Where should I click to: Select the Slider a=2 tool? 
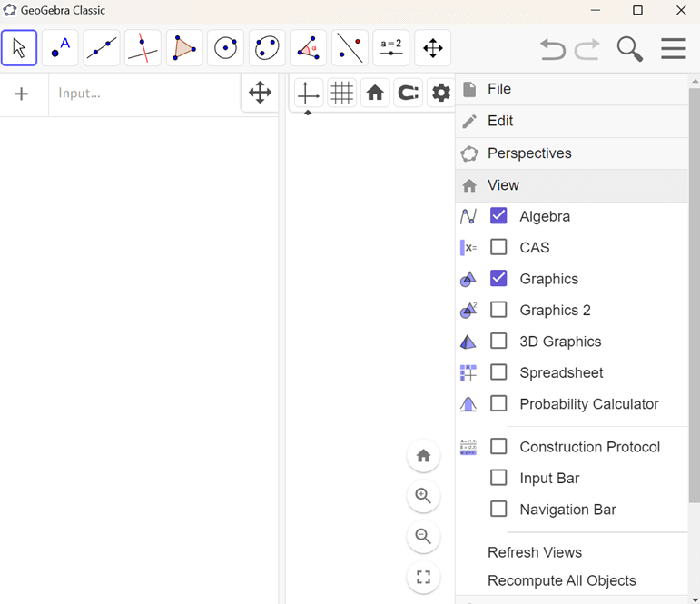[391, 48]
